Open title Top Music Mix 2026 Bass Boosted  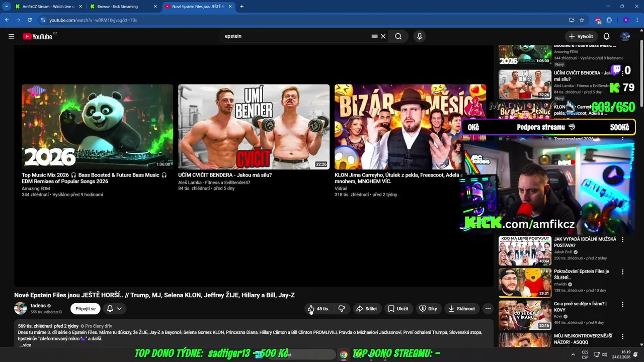(94, 178)
